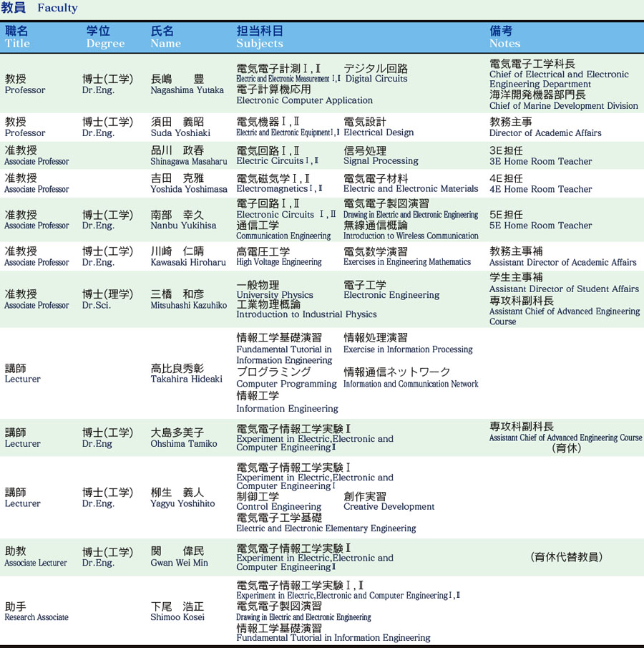Click 'Associate Lecturer' title text
Screen dimensions: 644x648
coord(36,563)
